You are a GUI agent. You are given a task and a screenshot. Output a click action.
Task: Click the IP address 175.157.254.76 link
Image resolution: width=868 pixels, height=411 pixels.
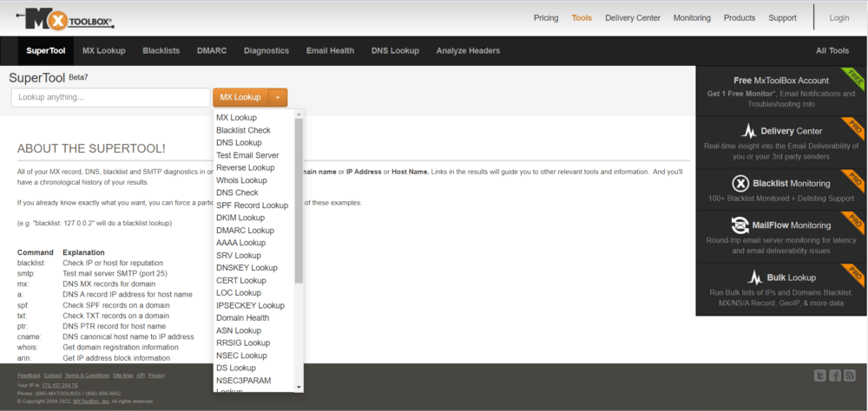click(60, 385)
